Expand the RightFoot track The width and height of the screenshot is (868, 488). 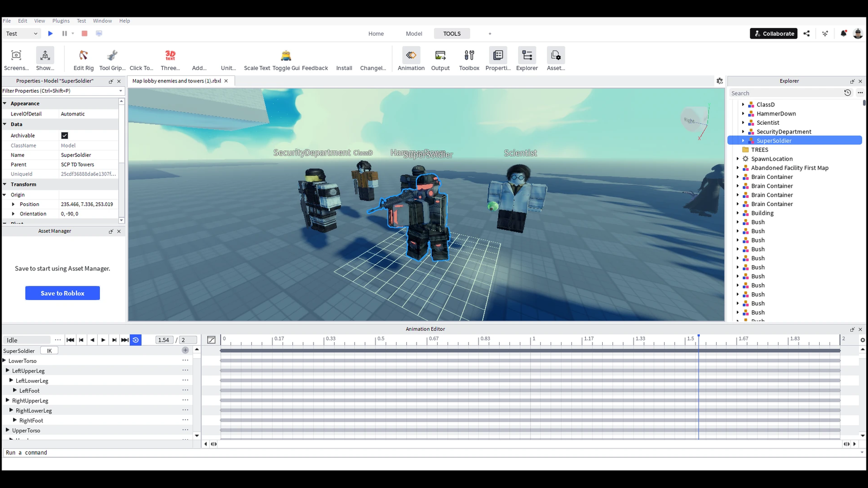point(15,420)
